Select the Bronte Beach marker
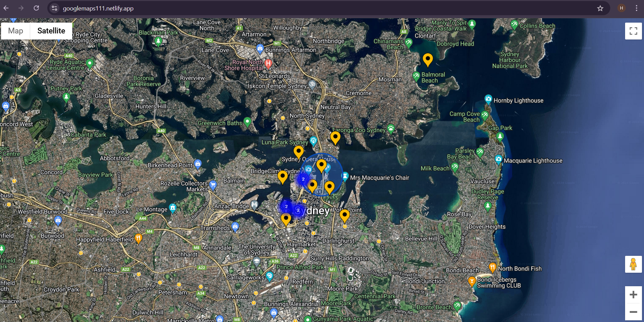This screenshot has width=644, height=322. [x=457, y=306]
